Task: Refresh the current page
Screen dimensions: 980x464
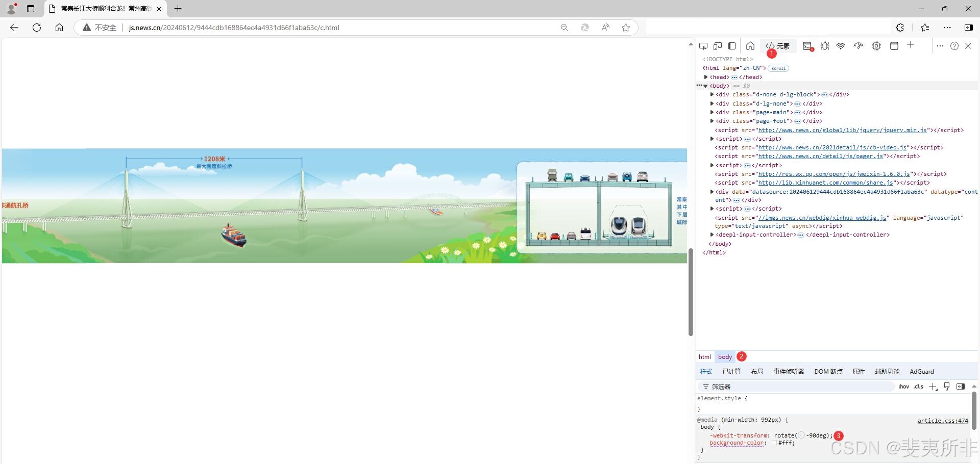Action: coord(37,28)
